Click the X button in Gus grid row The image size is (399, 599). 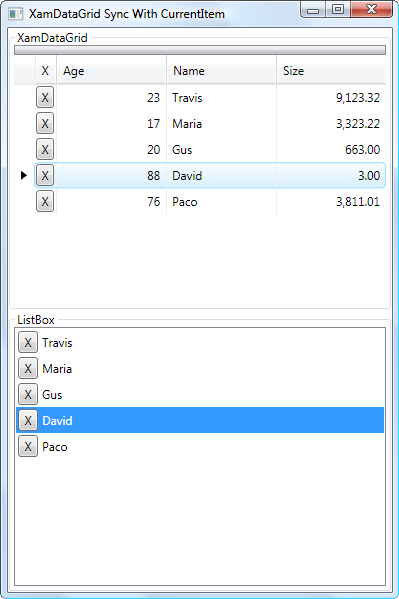point(45,149)
